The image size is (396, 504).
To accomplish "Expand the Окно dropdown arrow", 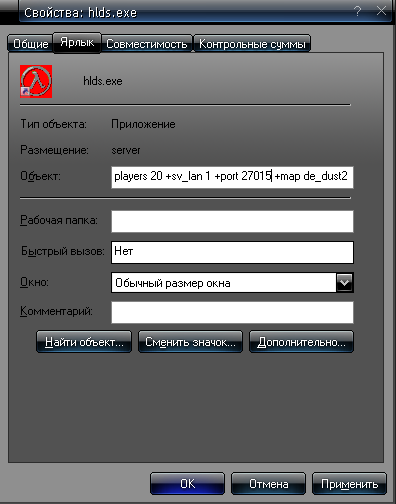I will (x=345, y=283).
